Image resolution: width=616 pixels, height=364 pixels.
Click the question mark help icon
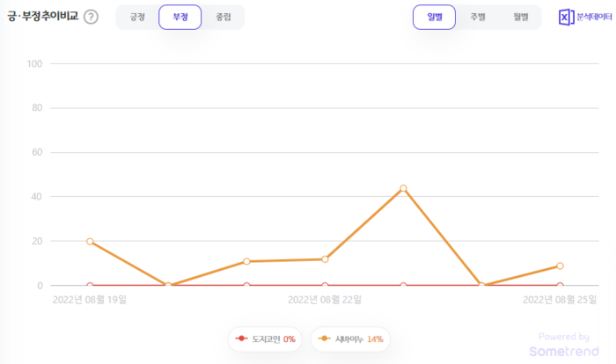(x=91, y=18)
